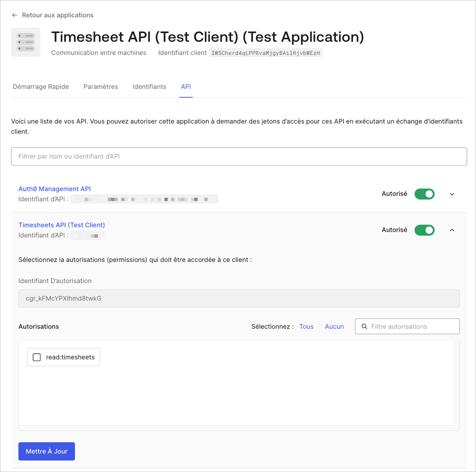Click the Identifiant D'autorisation field cgr_kFMcYPXIhmd8twkG
The width and height of the screenshot is (476, 472).
pos(239,298)
